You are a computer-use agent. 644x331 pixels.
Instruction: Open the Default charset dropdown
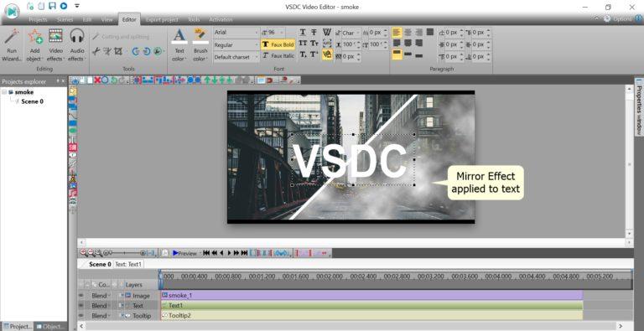coord(236,57)
